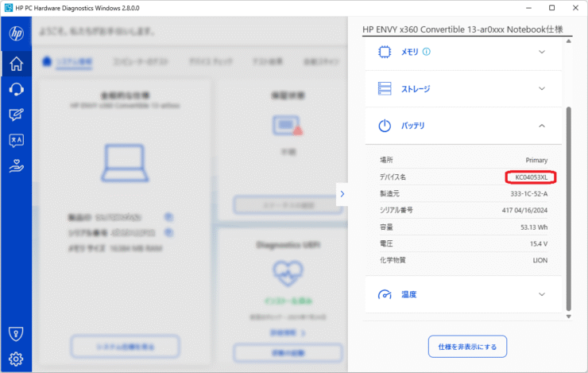
Task: Click the warranty status monitor icon
Action: 288,126
